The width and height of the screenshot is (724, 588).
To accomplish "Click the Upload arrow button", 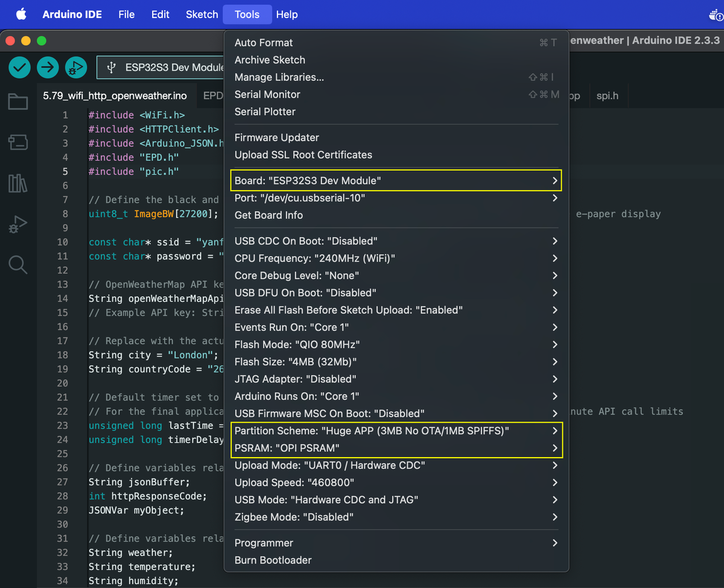I will pos(48,68).
